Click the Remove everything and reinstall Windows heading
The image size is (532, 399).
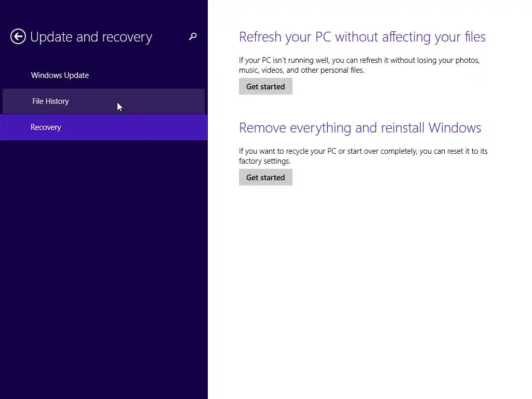pos(360,128)
